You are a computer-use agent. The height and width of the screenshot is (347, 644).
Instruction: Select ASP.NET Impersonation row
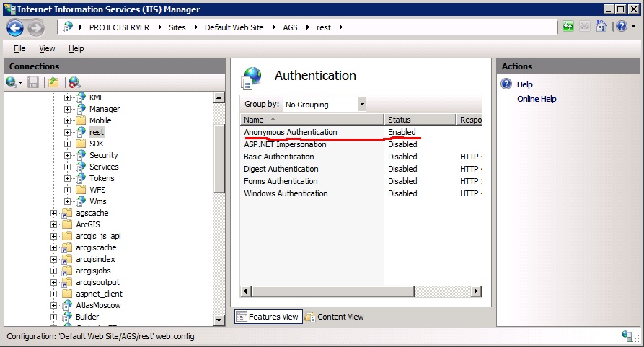(361, 144)
